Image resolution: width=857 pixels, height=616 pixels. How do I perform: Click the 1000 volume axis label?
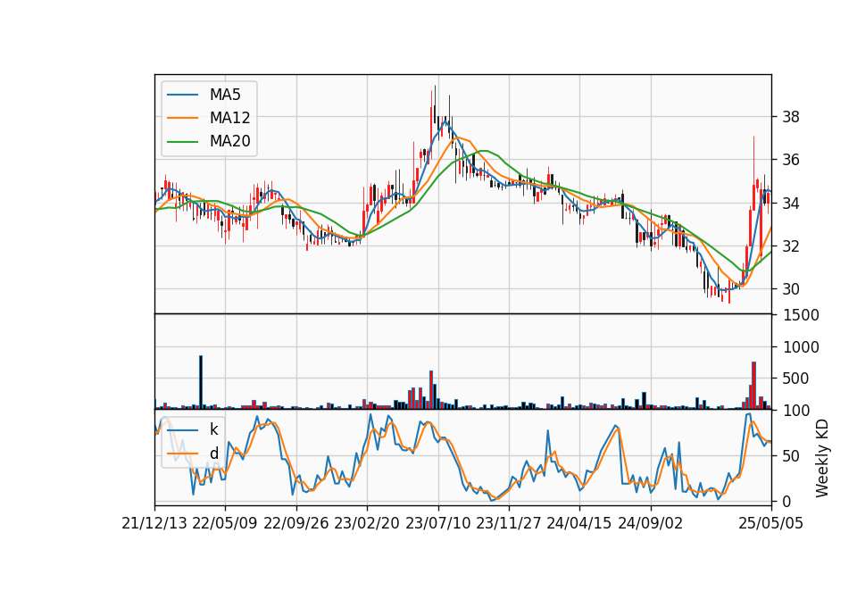pyautogui.click(x=802, y=347)
